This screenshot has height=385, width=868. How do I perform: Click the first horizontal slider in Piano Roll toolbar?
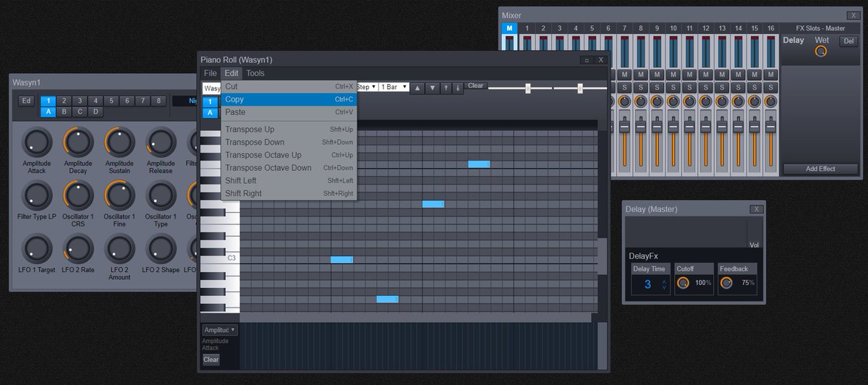point(527,88)
